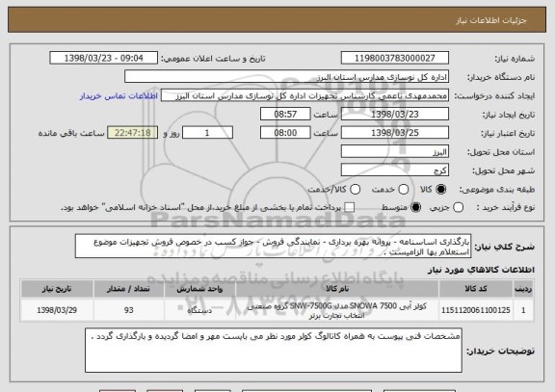Click the delivery city field کرج
This screenshot has width=555, height=392.
pos(395,170)
